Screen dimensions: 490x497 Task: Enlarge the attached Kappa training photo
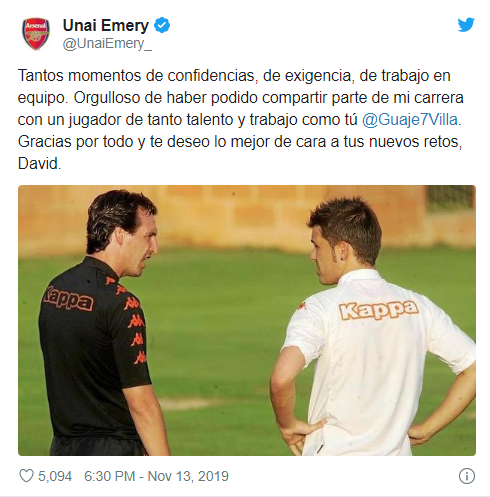[x=247, y=320]
